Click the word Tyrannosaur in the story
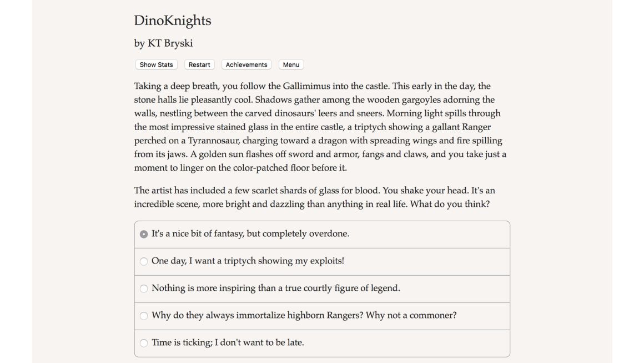 point(214,141)
